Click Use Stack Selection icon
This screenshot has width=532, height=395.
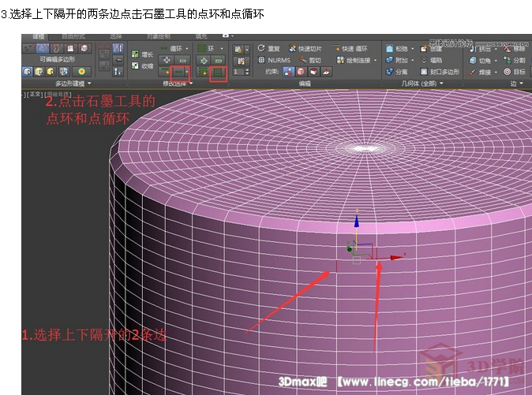pos(64,72)
